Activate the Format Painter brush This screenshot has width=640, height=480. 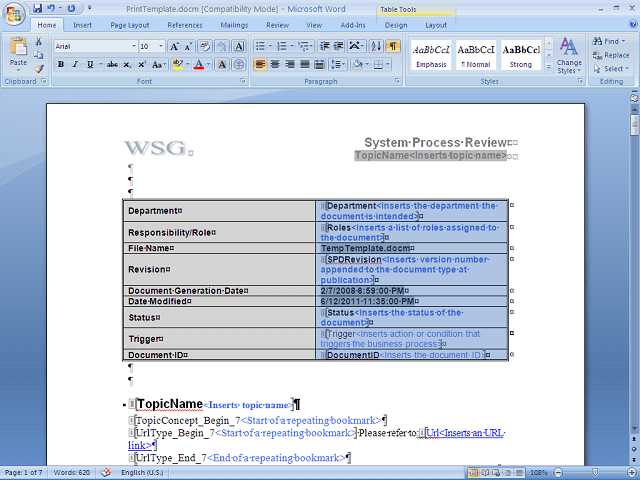pos(38,69)
